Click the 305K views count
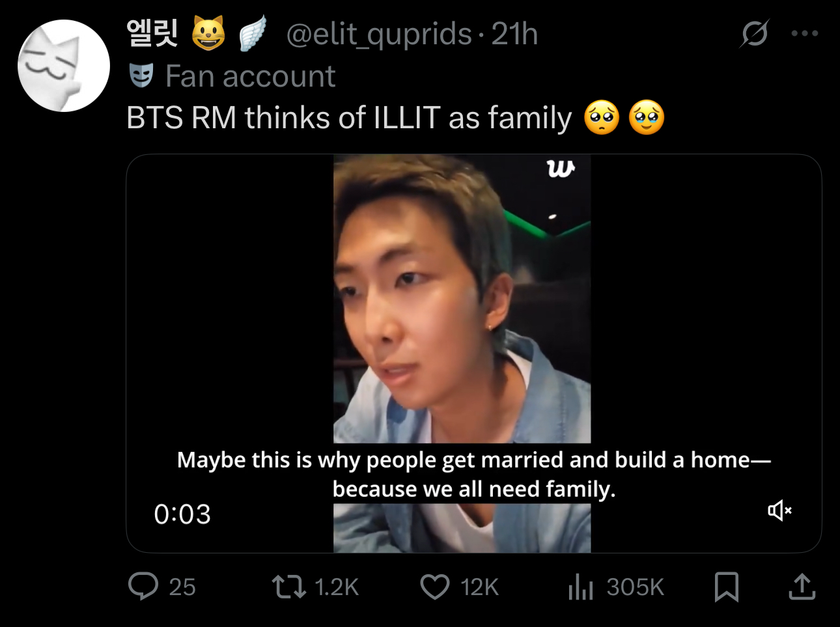This screenshot has height=627, width=840. pos(635,587)
